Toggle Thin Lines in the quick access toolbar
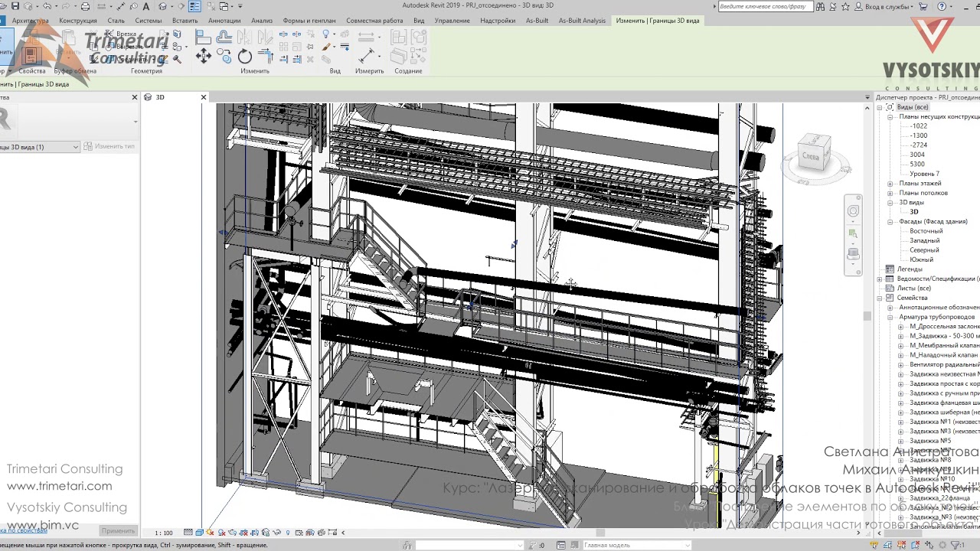Image resolution: width=980 pixels, height=551 pixels. pos(194,6)
